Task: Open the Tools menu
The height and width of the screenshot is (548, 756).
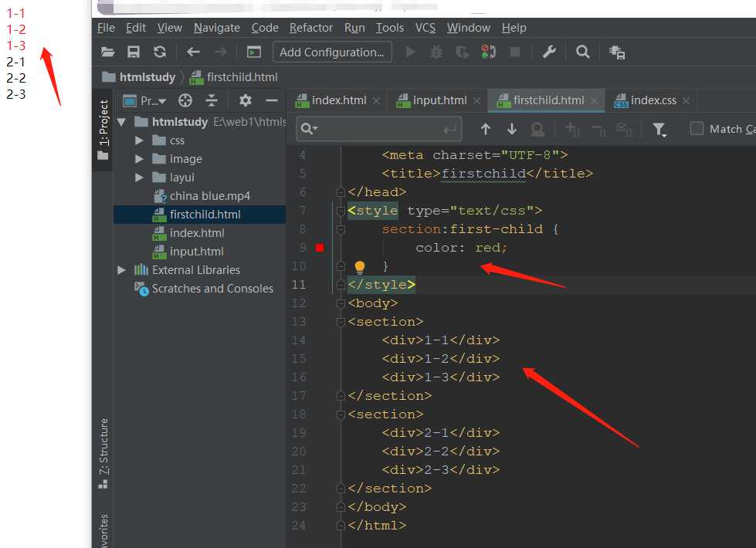Action: [x=390, y=28]
